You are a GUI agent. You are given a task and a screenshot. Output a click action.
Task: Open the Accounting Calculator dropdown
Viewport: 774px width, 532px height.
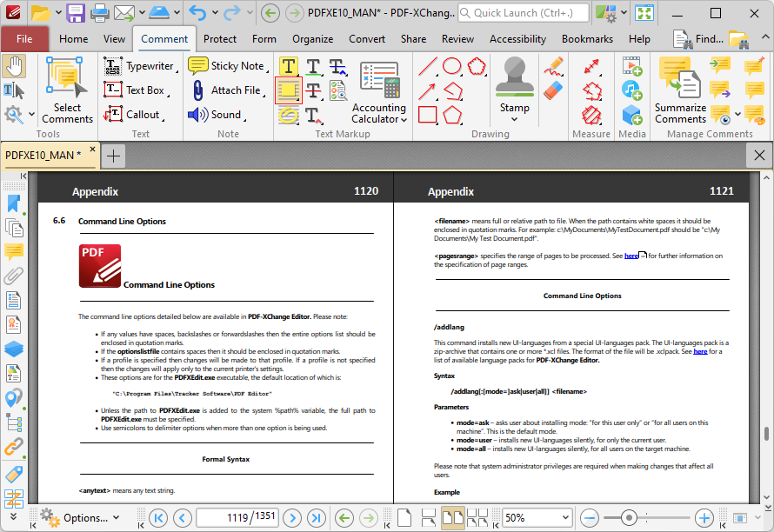[404, 119]
